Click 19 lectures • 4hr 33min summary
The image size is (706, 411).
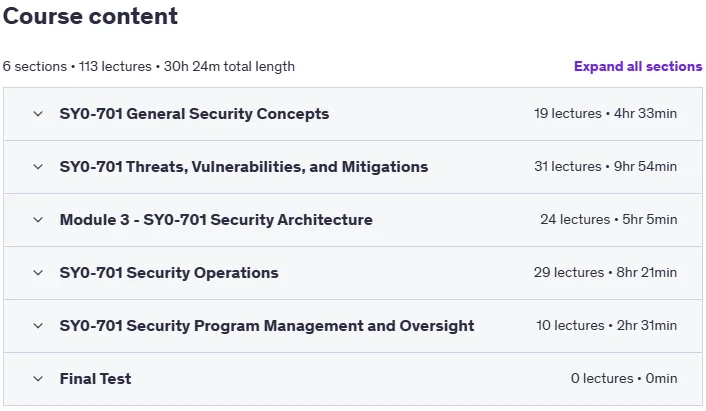point(605,113)
